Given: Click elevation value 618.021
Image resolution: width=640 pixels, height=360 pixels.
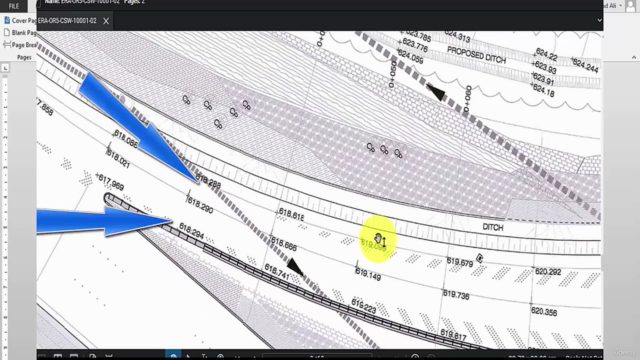Looking at the screenshot, I should 118,159.
